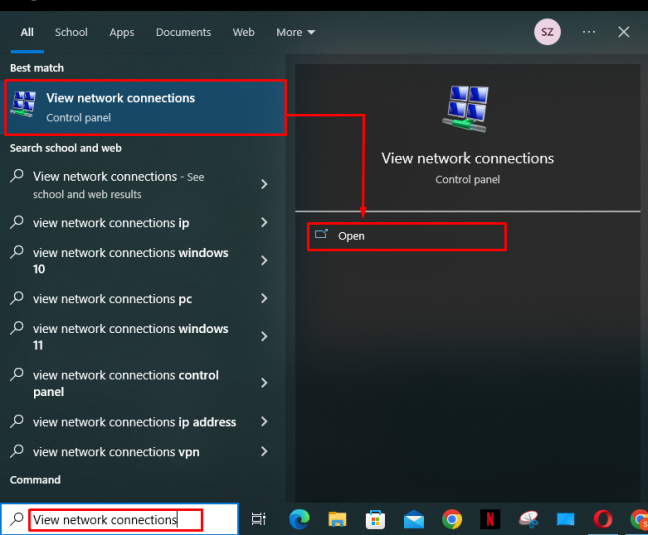Click search icon beside 'view network connections vpn'
This screenshot has height=535, width=648.
pos(17,451)
